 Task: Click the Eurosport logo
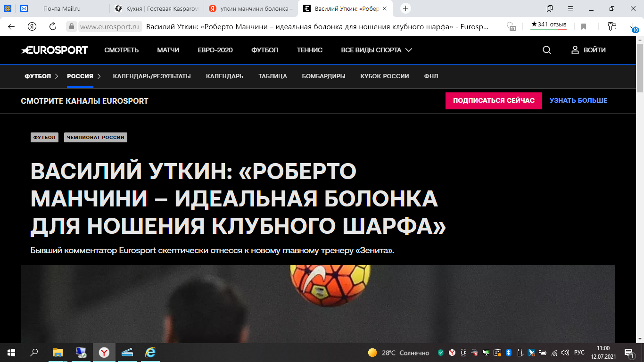54,50
